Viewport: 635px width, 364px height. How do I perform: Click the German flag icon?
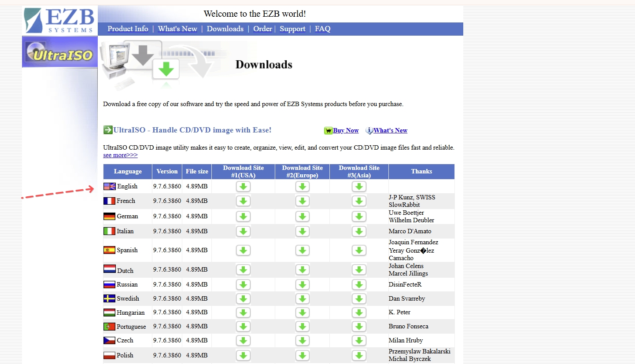point(110,217)
